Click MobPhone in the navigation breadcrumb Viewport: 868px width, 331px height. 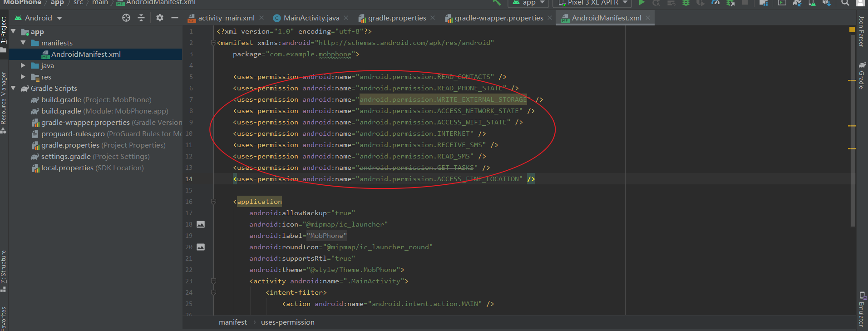pyautogui.click(x=22, y=2)
